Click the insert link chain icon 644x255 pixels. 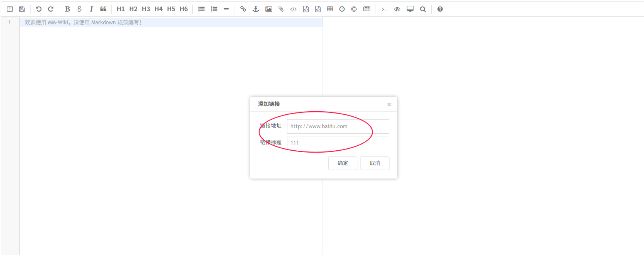point(243,9)
